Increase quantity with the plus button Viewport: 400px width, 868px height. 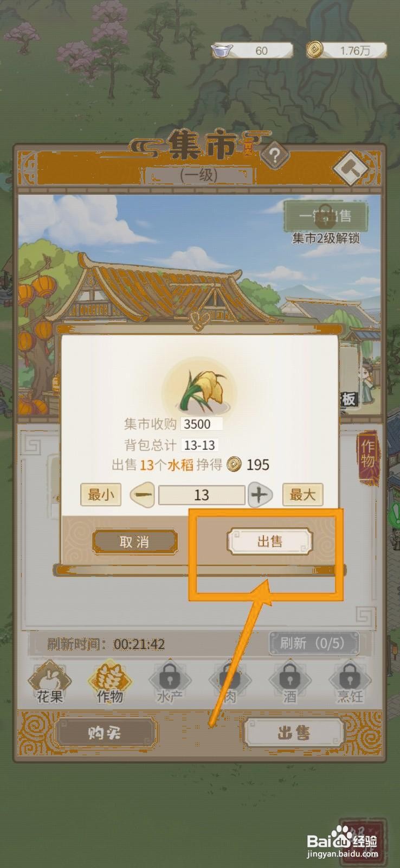pyautogui.click(x=260, y=495)
